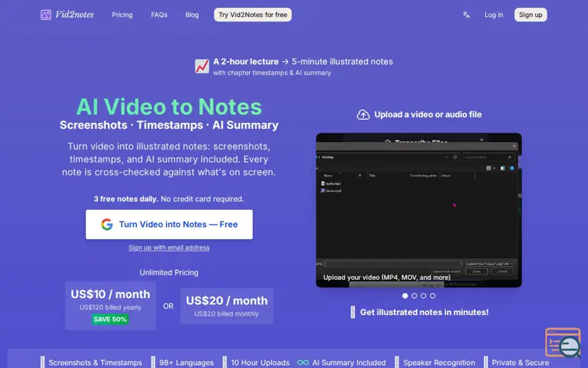The height and width of the screenshot is (368, 588).
Task: Close the Transcribe Files dialog in video
Action: (x=481, y=140)
